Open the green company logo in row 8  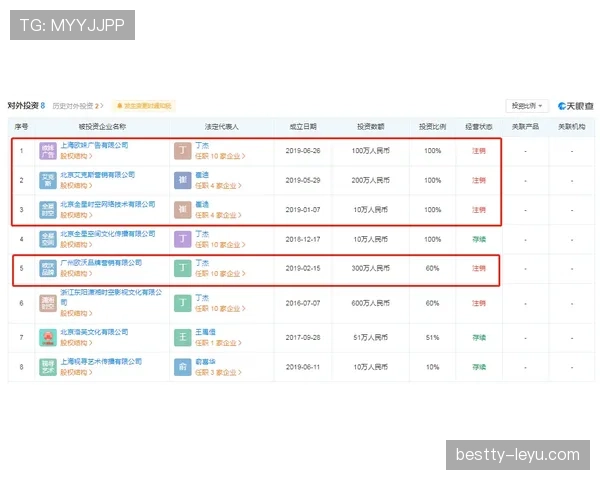[48, 367]
